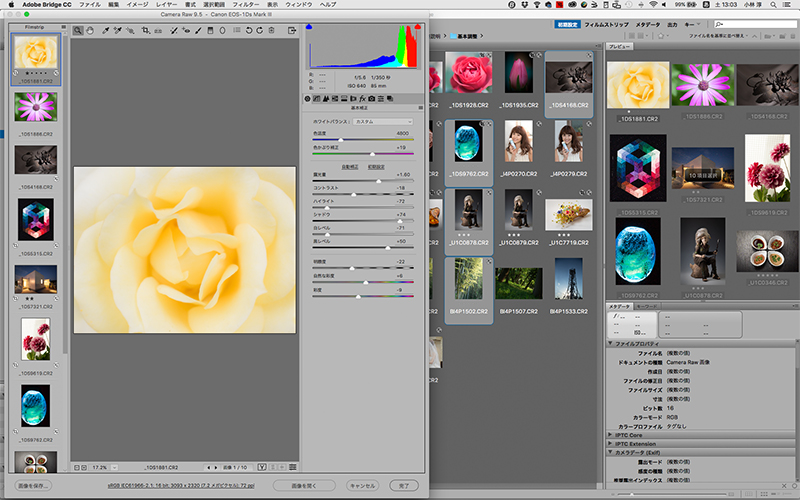The height and width of the screenshot is (500, 800).
Task: Open workflow options link at dialog bottom
Action: click(181, 485)
